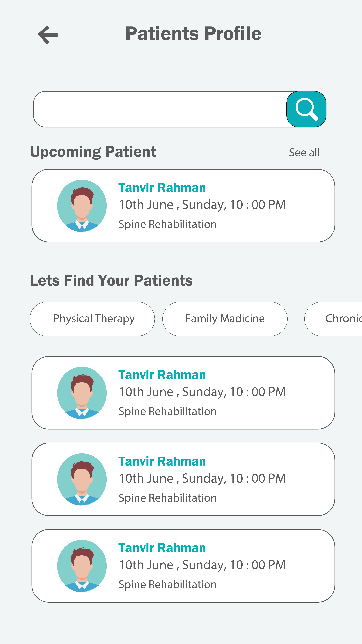Tap avatar of first patient below filters
Screen dimensions: 362x644
click(x=82, y=393)
